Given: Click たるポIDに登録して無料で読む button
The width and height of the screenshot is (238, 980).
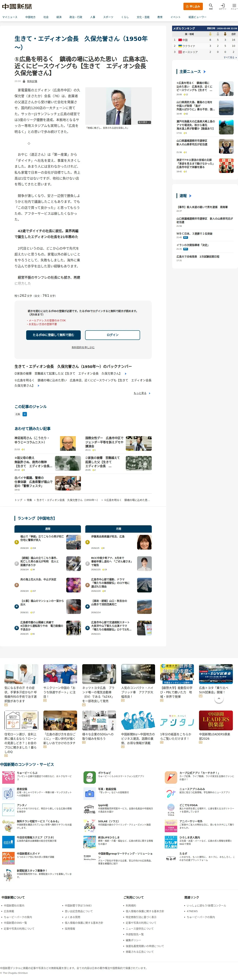Looking at the screenshot, I should coord(53,335).
